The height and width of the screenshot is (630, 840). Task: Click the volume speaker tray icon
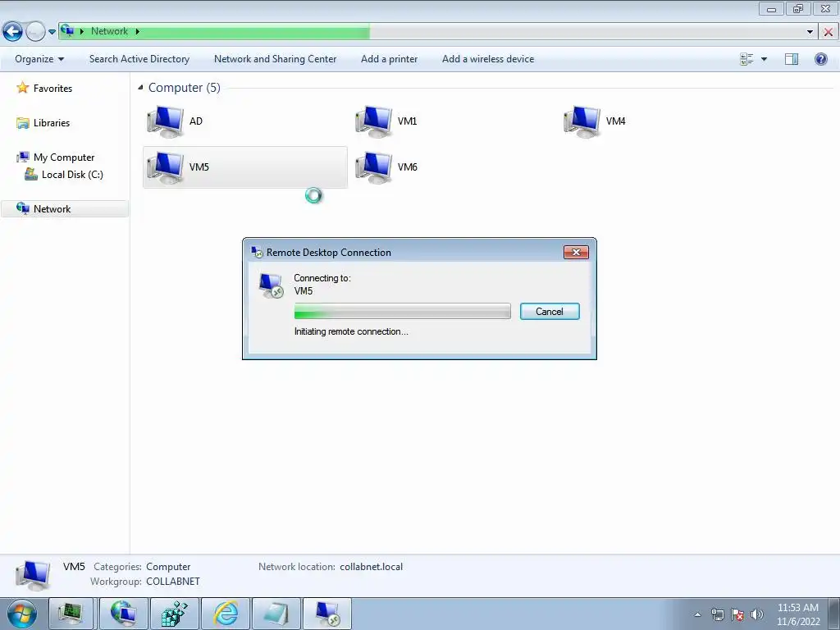[x=757, y=614]
